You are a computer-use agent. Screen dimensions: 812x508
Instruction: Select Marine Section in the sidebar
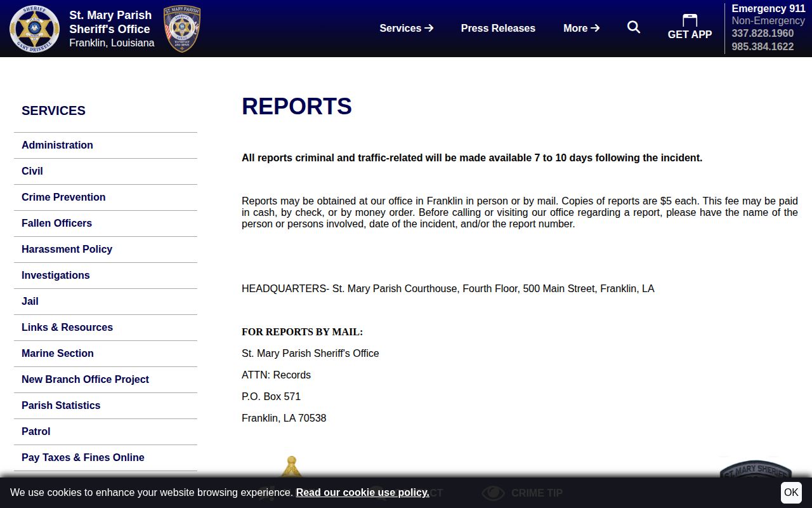point(105,354)
